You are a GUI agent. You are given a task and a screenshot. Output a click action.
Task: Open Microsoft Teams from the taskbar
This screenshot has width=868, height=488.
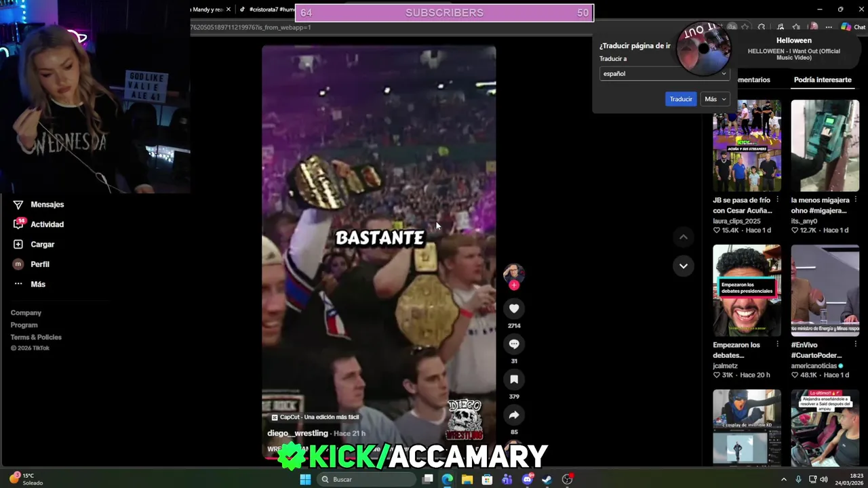(507, 479)
